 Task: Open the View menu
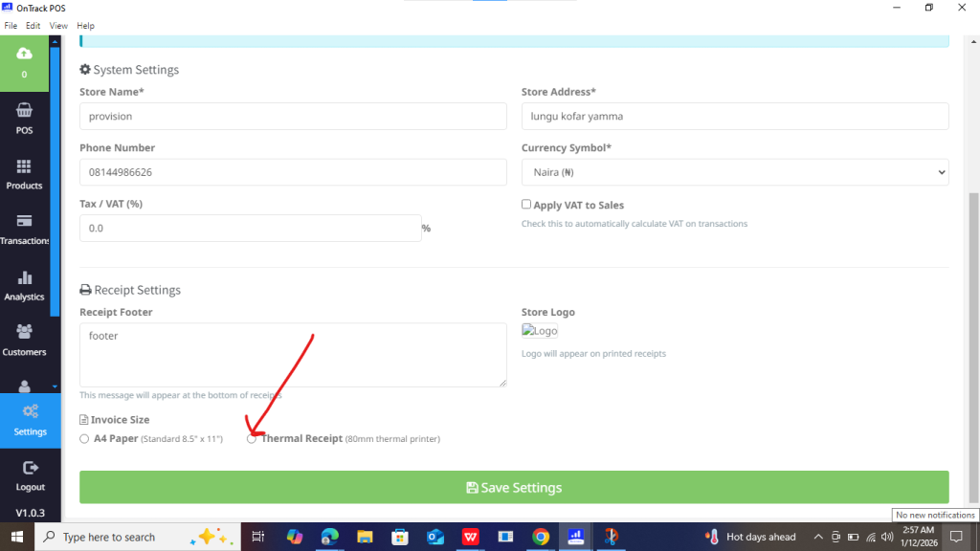pos(58,26)
